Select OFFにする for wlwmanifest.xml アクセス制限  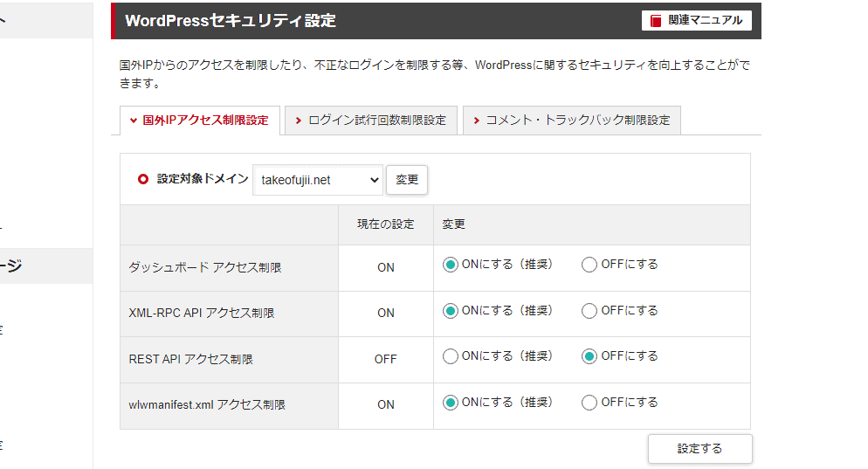pyautogui.click(x=589, y=403)
